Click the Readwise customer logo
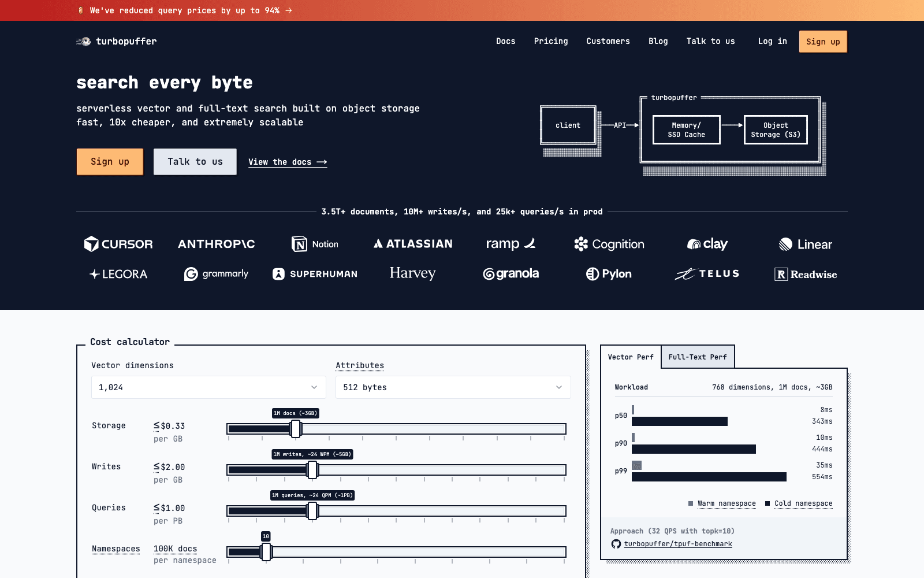 coord(806,274)
